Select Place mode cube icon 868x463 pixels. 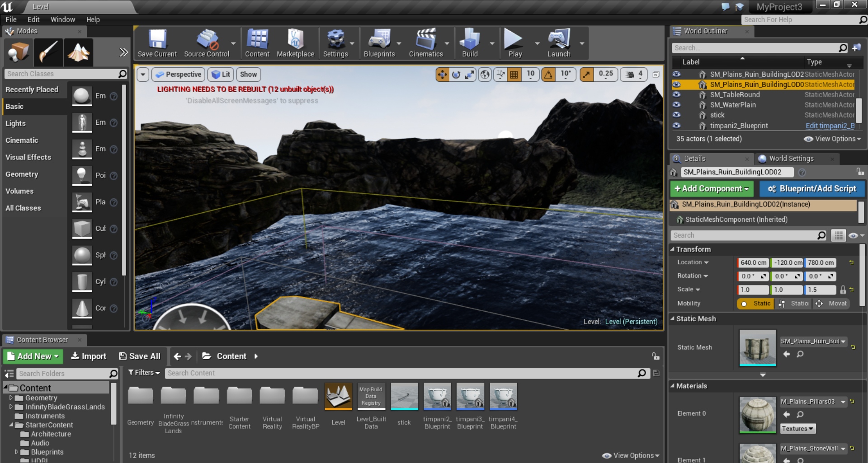[19, 52]
